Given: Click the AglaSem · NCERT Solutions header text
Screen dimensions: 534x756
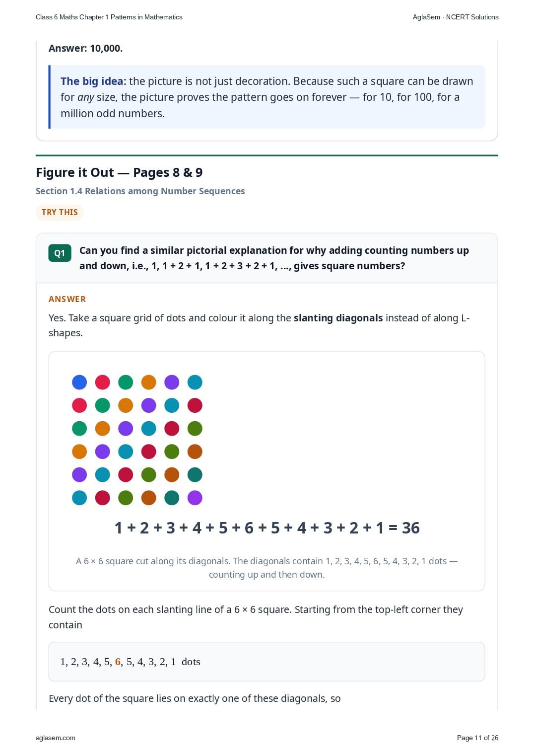Looking at the screenshot, I should click(456, 17).
